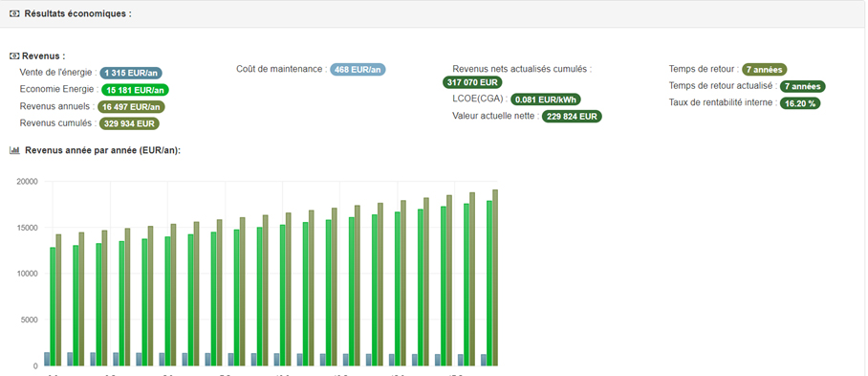
Task: Select the 0.081 EUR/kWh LCOE badge
Action: (x=546, y=100)
